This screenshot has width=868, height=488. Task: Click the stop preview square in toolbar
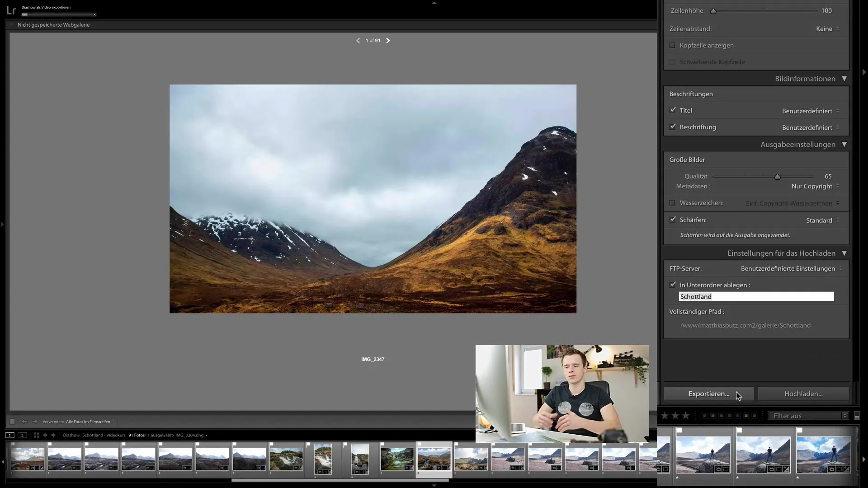click(x=12, y=422)
